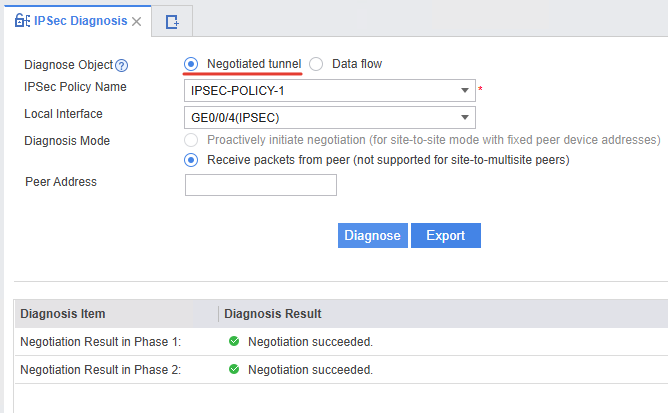Viewport: 668px width, 413px height.
Task: Select the Negotiated tunnel radio option
Action: coord(192,64)
